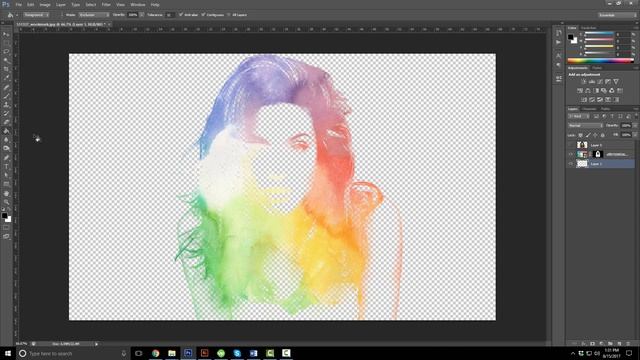The image size is (640, 360).
Task: Switch to the Channels tab
Action: coord(589,109)
